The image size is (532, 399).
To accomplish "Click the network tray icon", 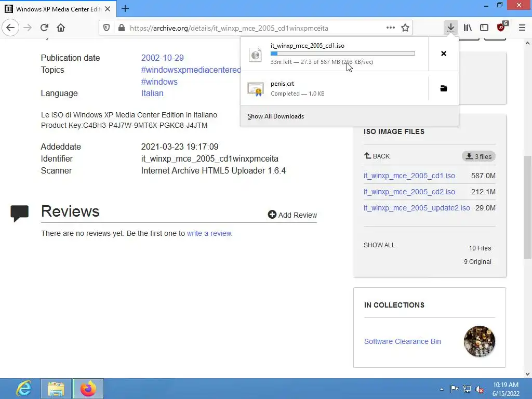I will pyautogui.click(x=467, y=389).
